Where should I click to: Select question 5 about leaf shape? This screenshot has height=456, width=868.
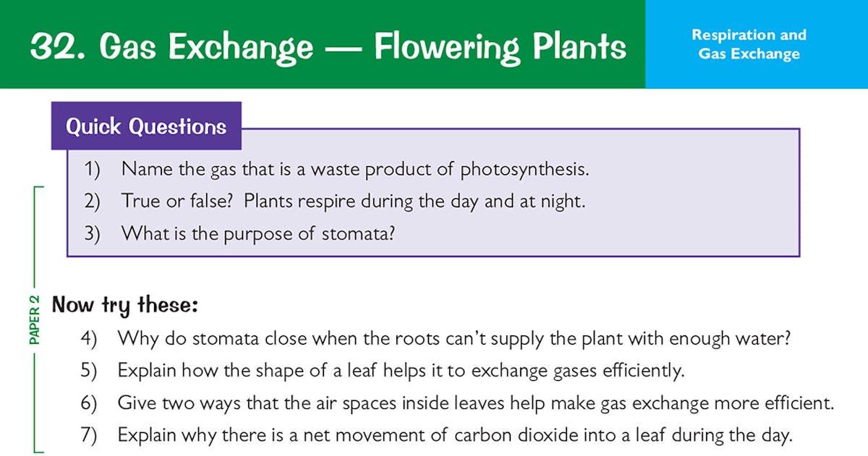point(401,371)
